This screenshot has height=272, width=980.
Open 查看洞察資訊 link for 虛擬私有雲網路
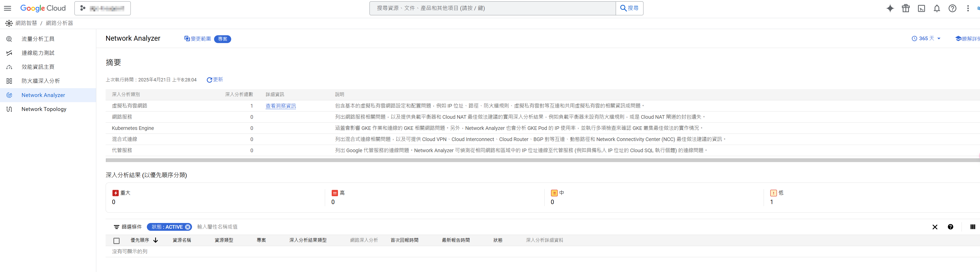[281, 106]
